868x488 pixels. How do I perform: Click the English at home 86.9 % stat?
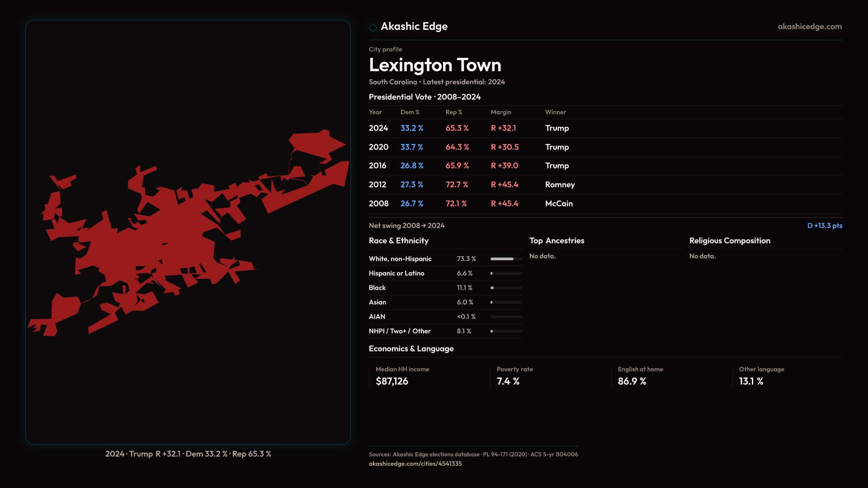point(632,381)
